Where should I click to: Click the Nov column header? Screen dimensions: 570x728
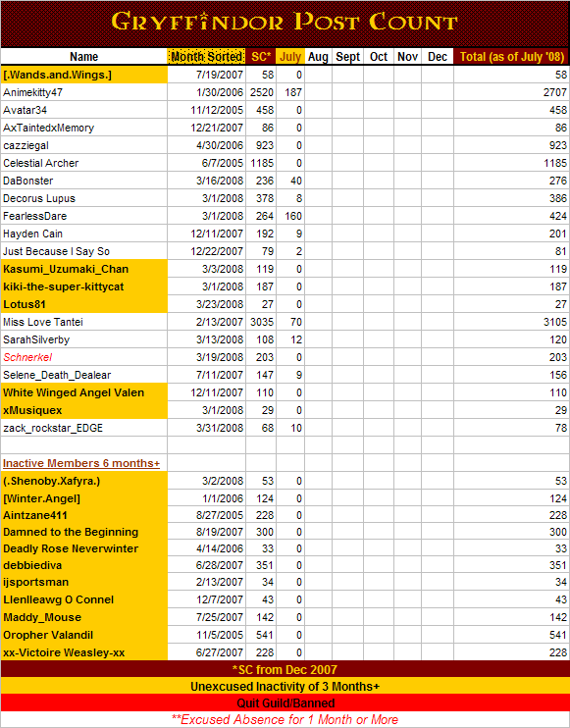click(407, 57)
